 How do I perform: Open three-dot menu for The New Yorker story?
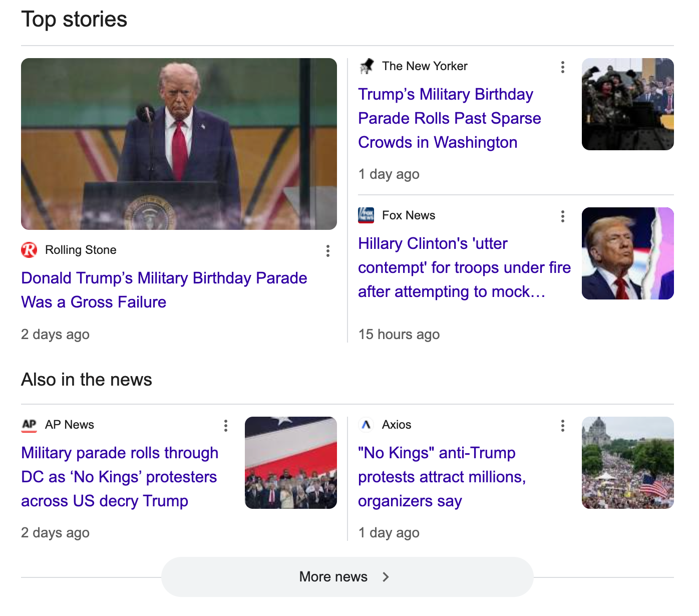[x=562, y=67]
